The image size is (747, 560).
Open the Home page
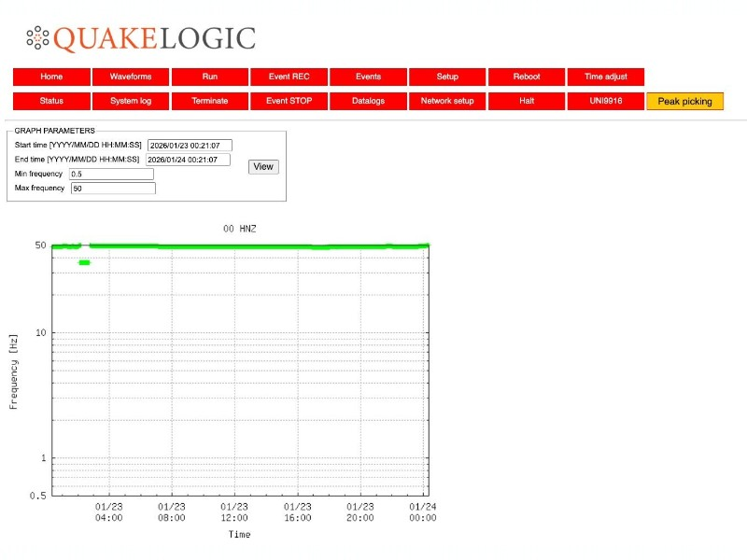(x=51, y=77)
